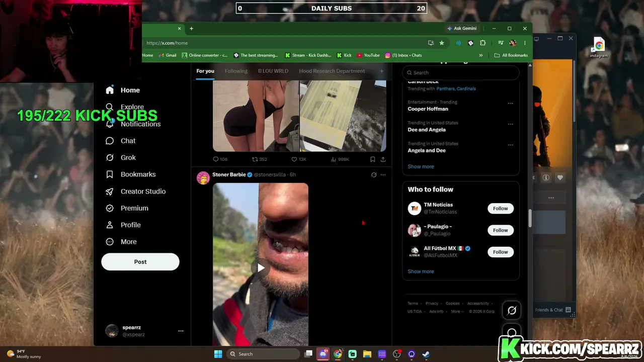Screen dimensions: 644x362
Task: Open Steam from the taskbar
Action: tap(426, 354)
